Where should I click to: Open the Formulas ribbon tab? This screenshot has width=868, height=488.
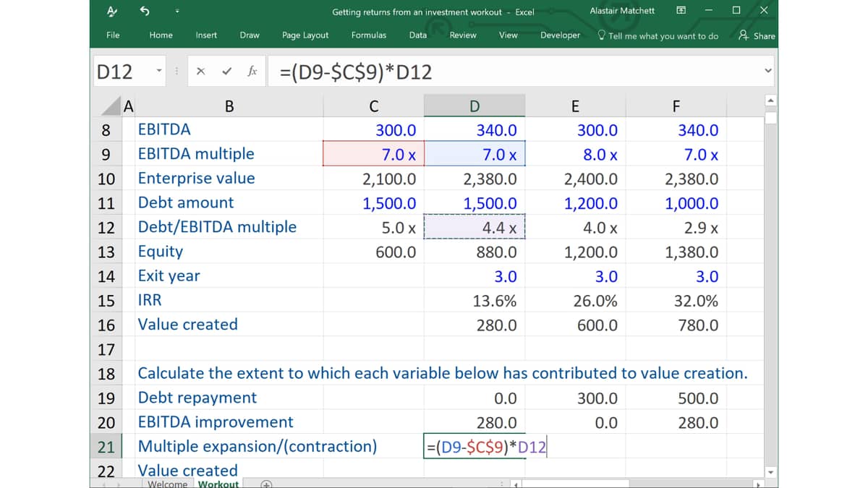(x=369, y=35)
